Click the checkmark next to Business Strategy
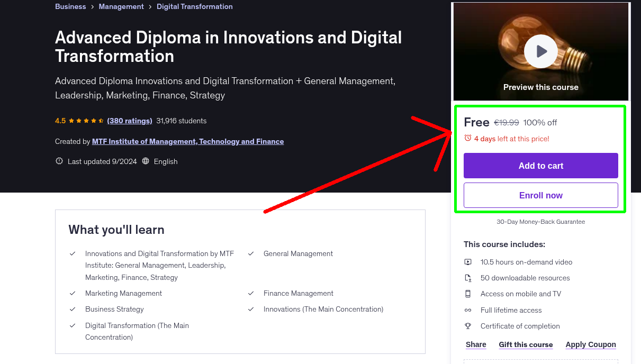 73,309
